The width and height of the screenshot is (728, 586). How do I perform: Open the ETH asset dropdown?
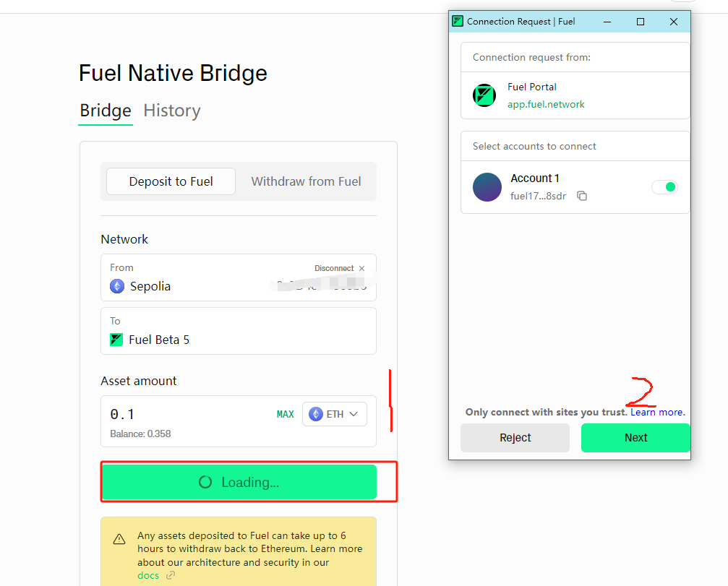(x=334, y=414)
